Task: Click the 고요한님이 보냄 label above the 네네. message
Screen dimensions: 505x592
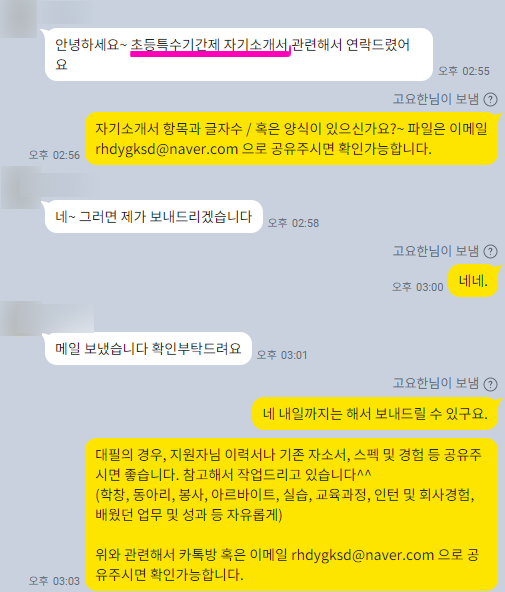Action: tap(436, 251)
